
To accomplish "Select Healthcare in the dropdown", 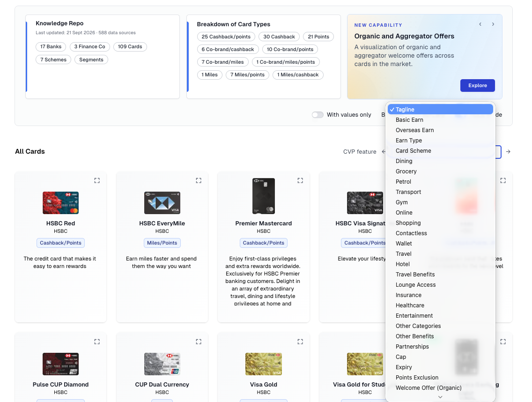I will tap(440, 305).
